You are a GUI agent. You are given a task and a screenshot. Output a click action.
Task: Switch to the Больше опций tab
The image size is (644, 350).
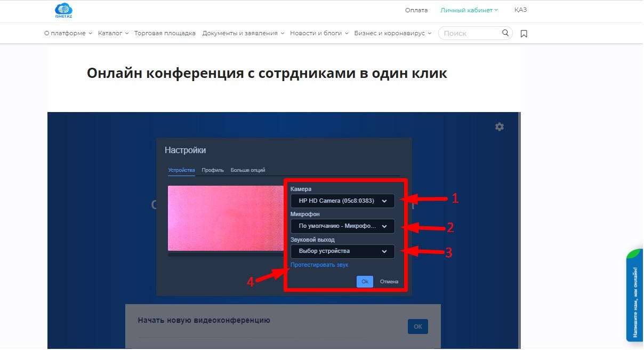(x=248, y=170)
